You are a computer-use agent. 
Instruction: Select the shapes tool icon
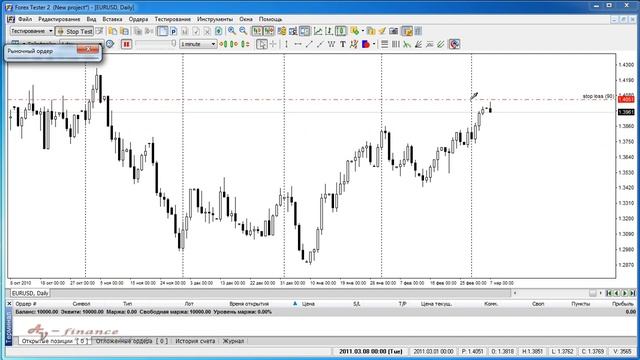[365, 44]
